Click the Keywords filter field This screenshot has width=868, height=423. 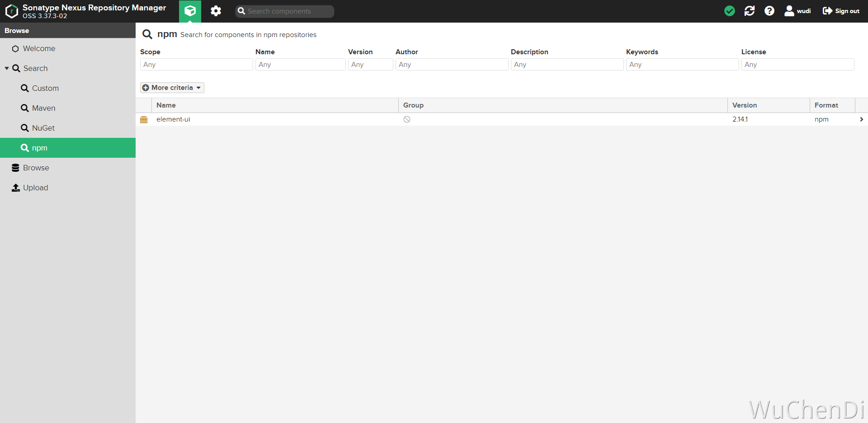[683, 65]
